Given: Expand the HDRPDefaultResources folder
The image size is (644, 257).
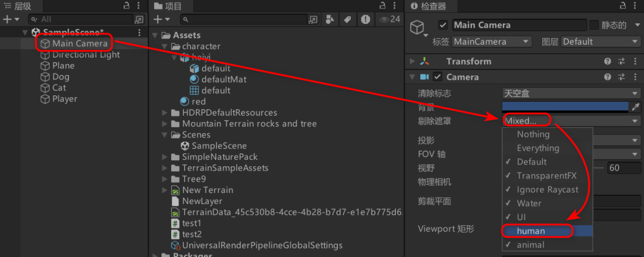Looking at the screenshot, I should point(165,113).
